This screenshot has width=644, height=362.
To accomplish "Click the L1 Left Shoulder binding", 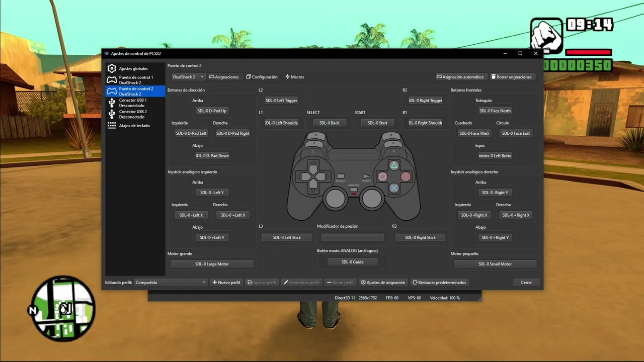I will pos(282,123).
